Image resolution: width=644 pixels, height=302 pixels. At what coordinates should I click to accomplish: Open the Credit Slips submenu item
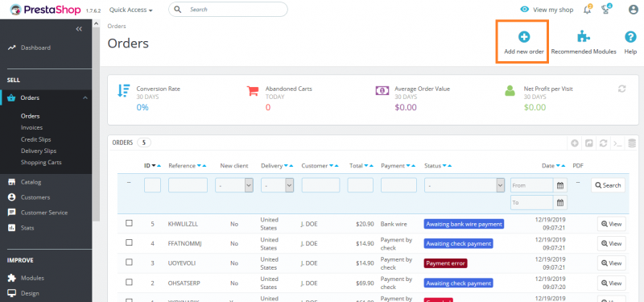pos(35,139)
